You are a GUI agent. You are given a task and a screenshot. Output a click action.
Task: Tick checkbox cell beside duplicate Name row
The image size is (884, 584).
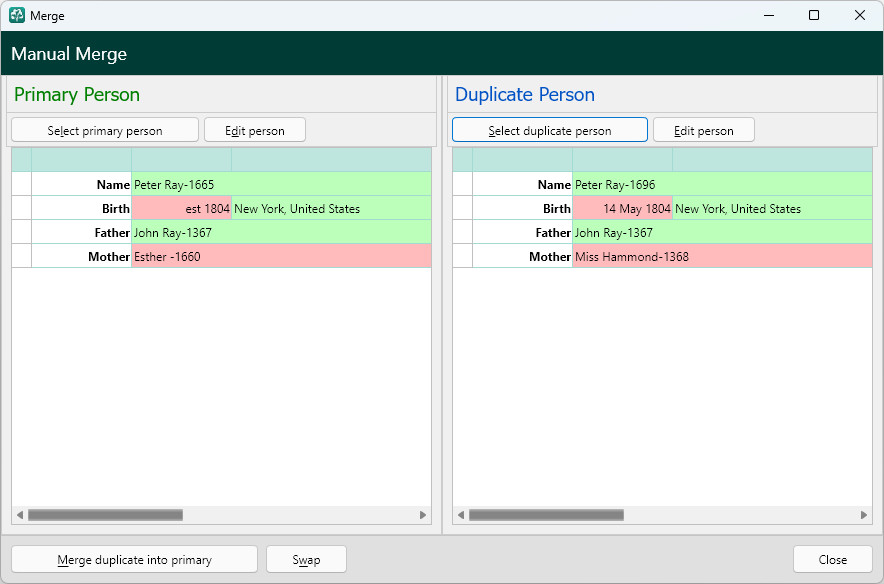tap(462, 184)
